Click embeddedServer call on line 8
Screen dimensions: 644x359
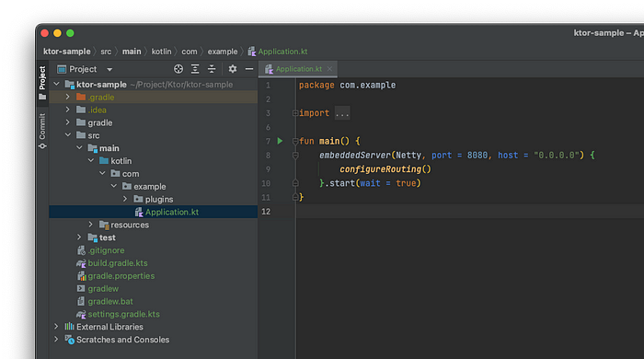click(x=355, y=156)
